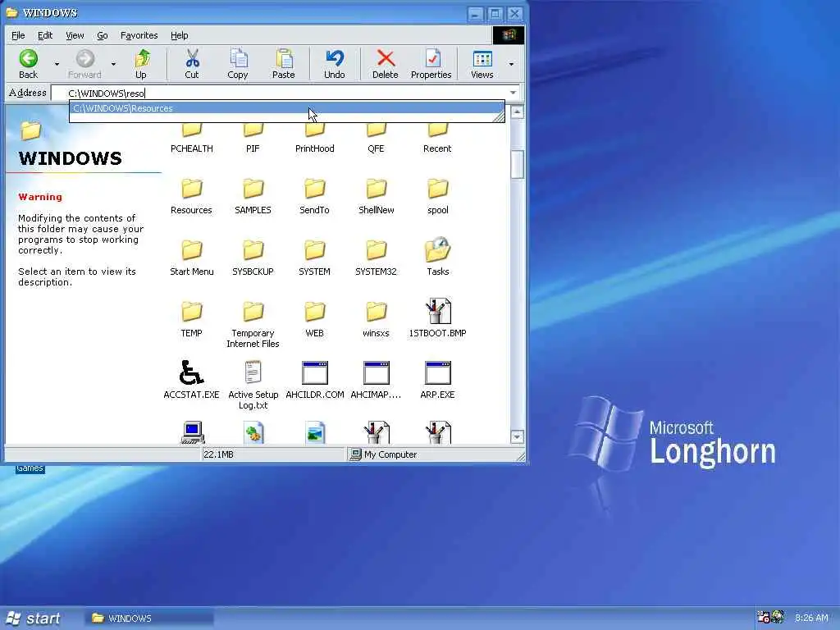Open the Go menu

coord(103,35)
